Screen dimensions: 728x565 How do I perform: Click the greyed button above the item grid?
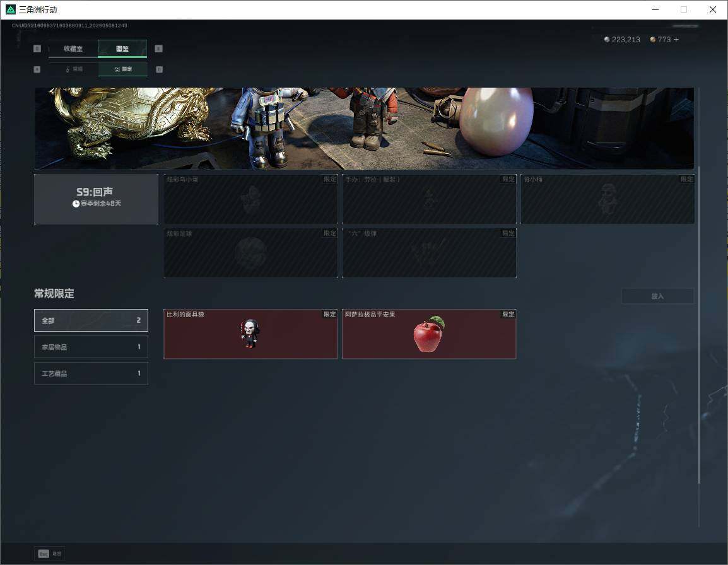tap(657, 296)
